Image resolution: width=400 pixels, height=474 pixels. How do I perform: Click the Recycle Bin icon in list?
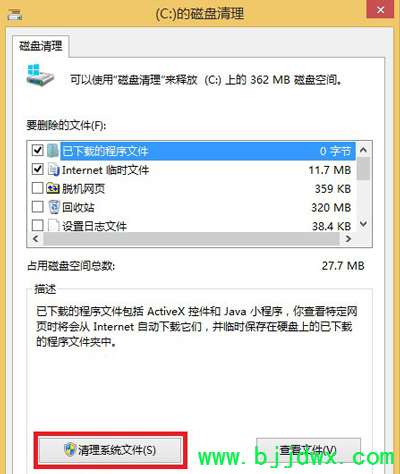click(x=53, y=207)
